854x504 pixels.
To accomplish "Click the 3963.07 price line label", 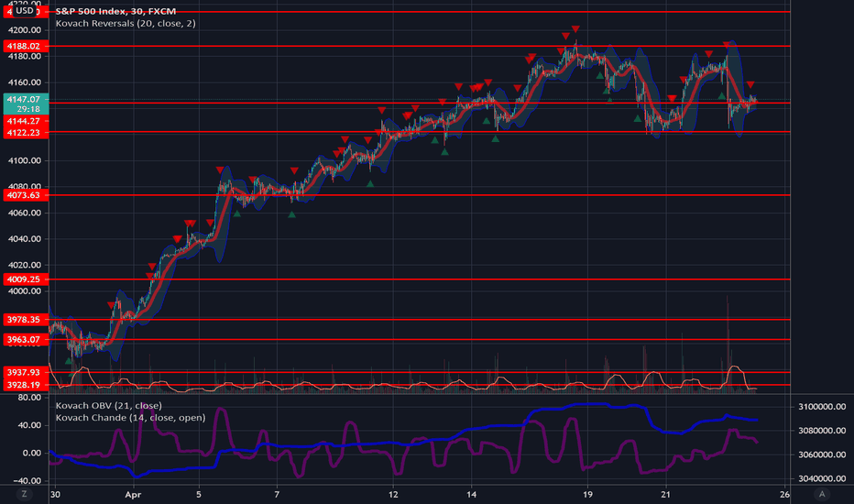I will tap(25, 339).
